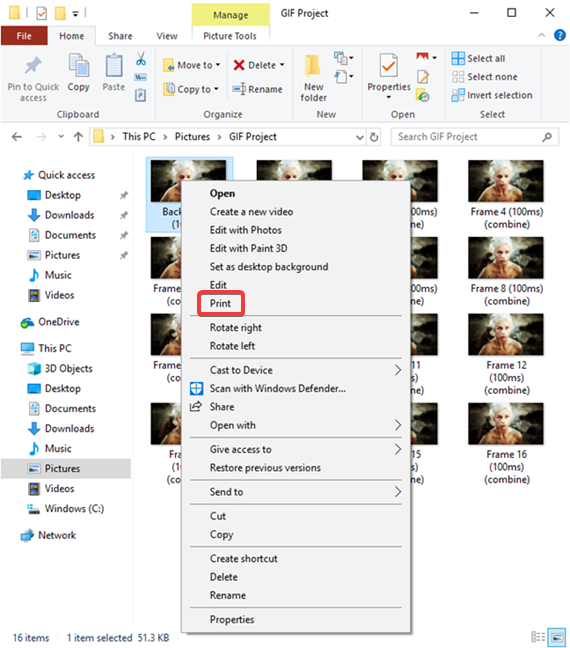Select Edit with Paint 3D
Screen dimensions: 570x648
248,248
